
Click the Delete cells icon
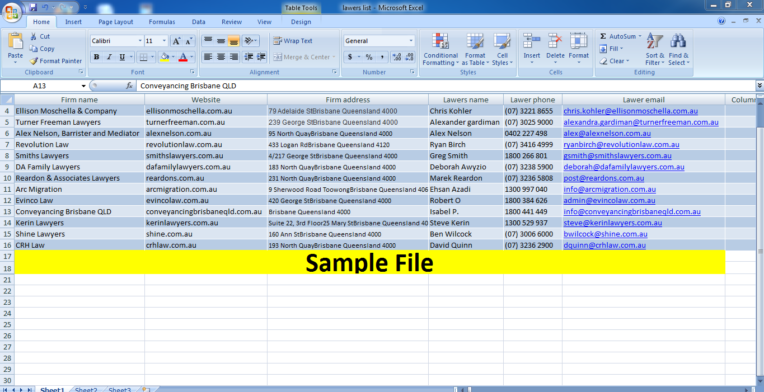tap(555, 41)
